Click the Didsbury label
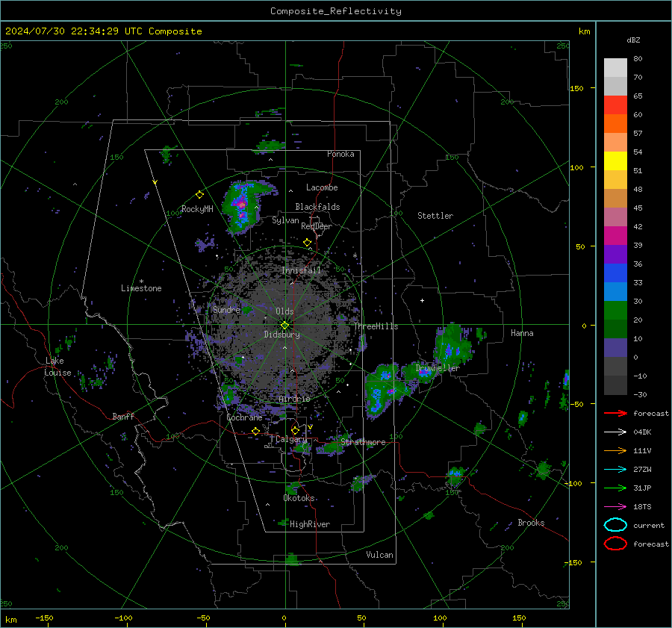Image resolution: width=672 pixels, height=628 pixels. [x=281, y=335]
